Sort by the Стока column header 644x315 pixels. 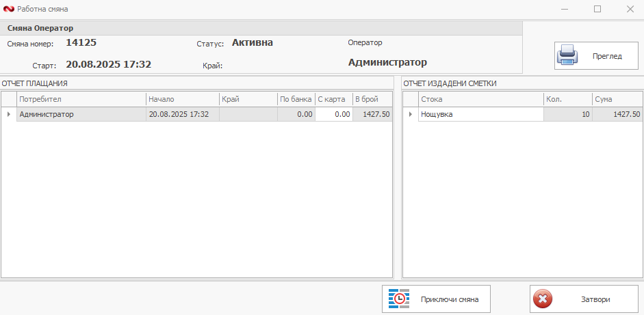pos(480,99)
